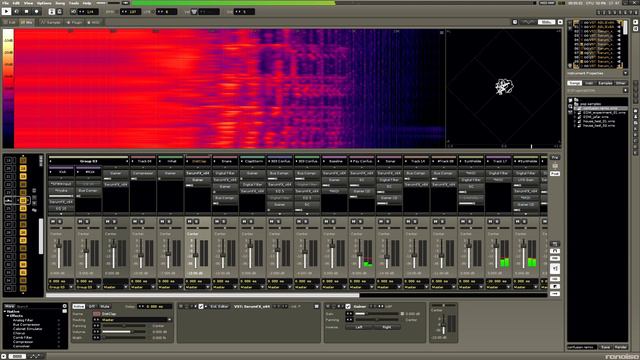
Task: Disable the VST DarumFX device checkbox
Action: 201,306
